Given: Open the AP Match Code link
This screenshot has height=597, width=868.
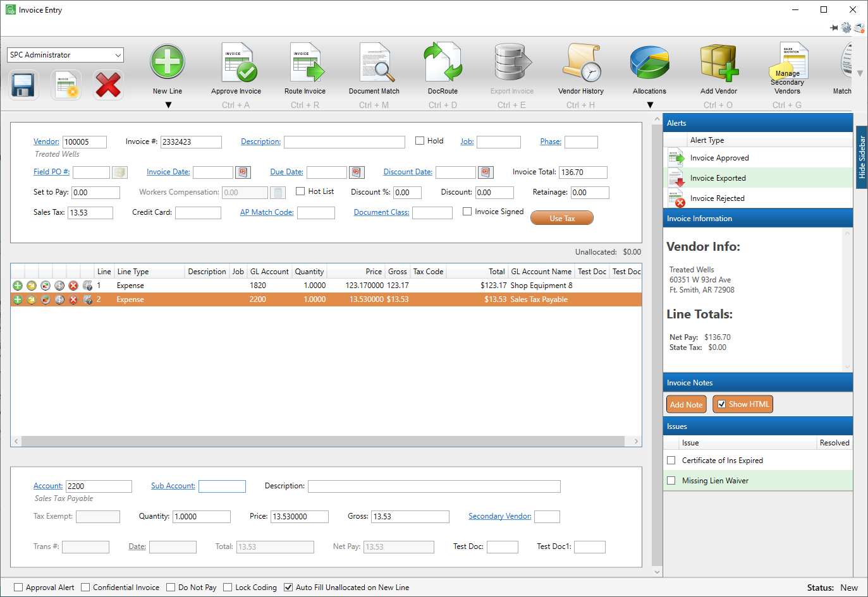Looking at the screenshot, I should pos(267,212).
